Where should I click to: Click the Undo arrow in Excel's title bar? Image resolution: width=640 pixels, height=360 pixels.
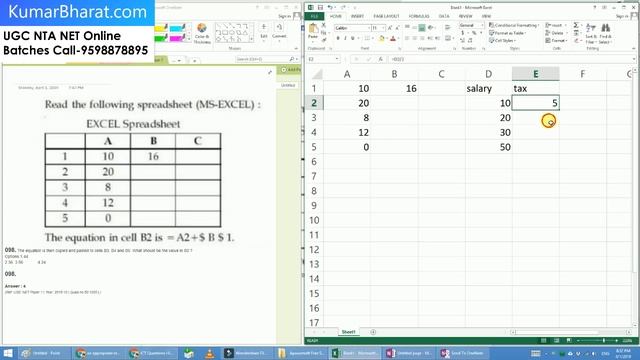pyautogui.click(x=330, y=7)
